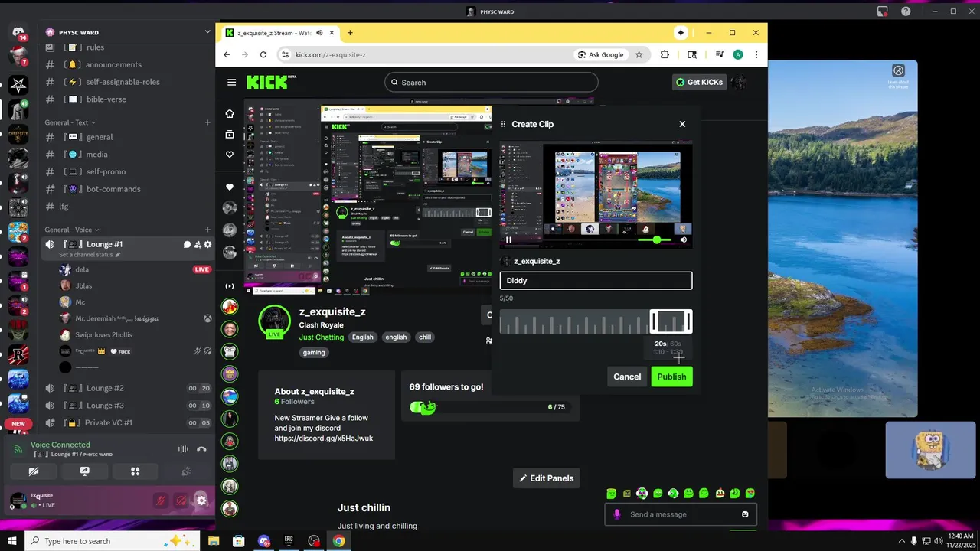
Task: Open the Just Chatting category link
Action: [x=321, y=337]
